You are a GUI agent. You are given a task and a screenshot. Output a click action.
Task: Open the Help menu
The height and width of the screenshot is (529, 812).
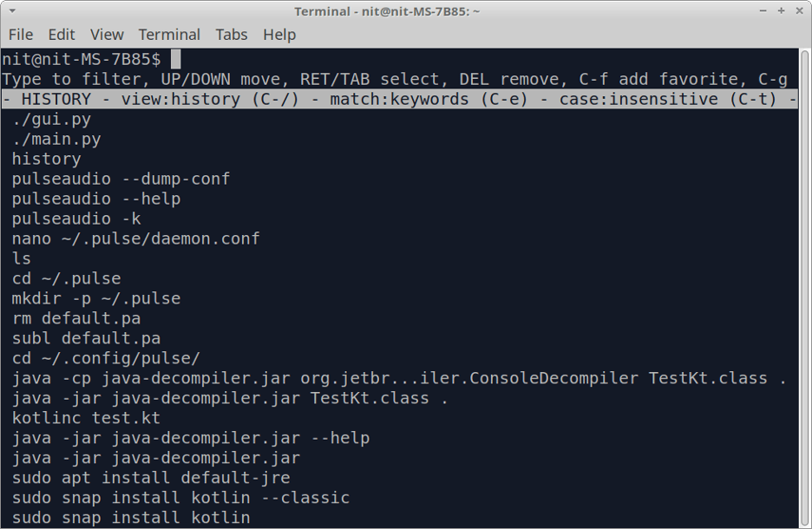(x=279, y=35)
